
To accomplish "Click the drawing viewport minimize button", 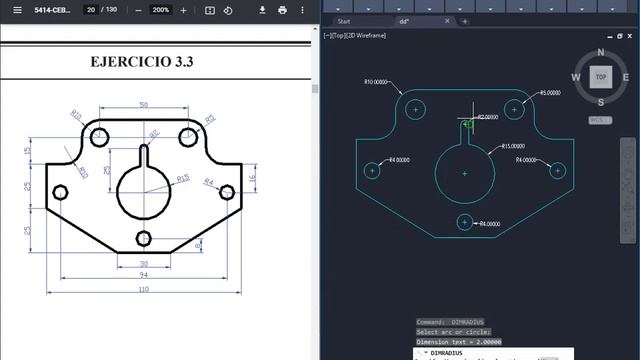I will pos(610,36).
